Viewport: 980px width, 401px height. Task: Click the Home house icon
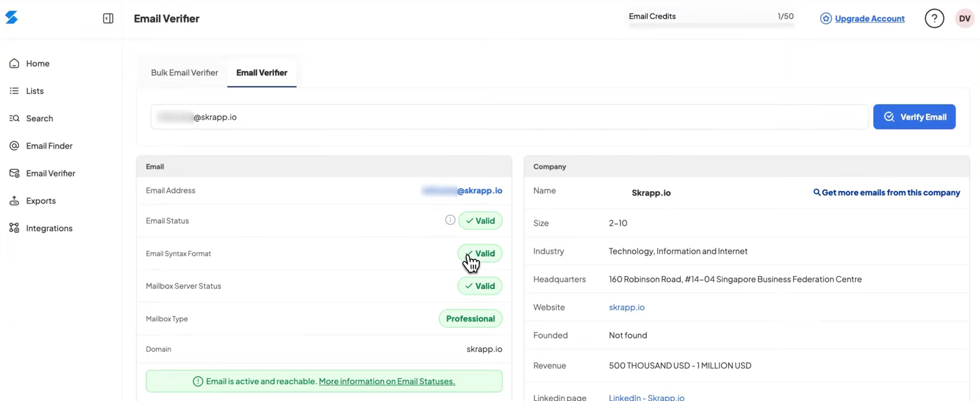coord(14,63)
